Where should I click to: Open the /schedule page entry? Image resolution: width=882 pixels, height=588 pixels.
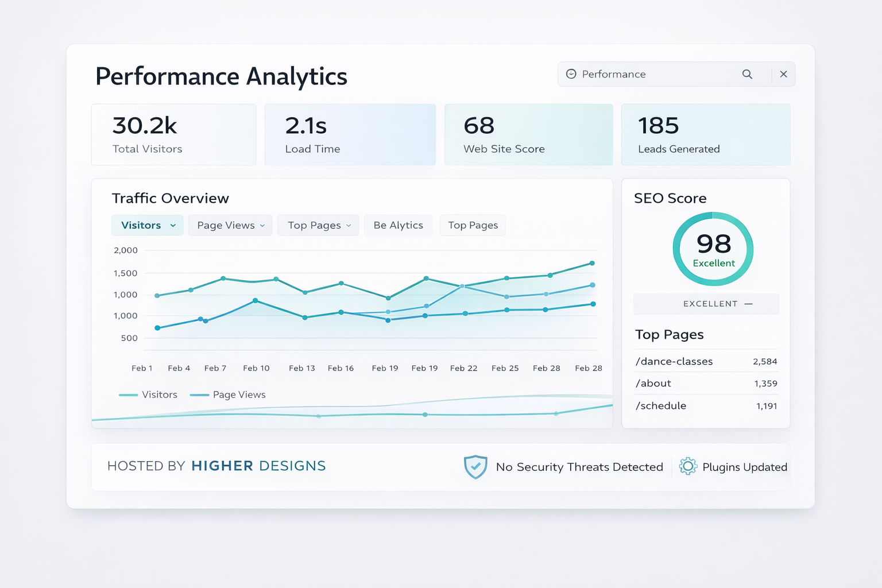[x=661, y=406]
